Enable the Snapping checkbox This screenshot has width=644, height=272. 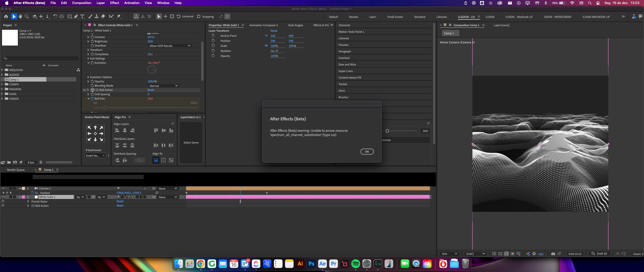coord(198,16)
